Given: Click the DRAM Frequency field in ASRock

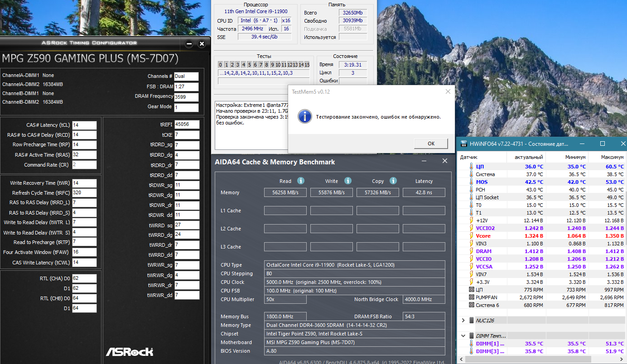Looking at the screenshot, I should pyautogui.click(x=187, y=97).
